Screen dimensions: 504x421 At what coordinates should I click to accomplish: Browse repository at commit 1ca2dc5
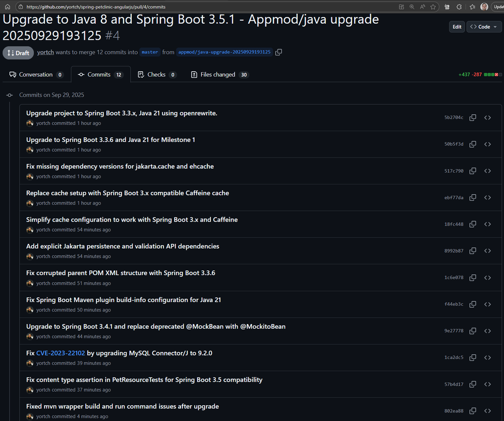[x=488, y=357]
